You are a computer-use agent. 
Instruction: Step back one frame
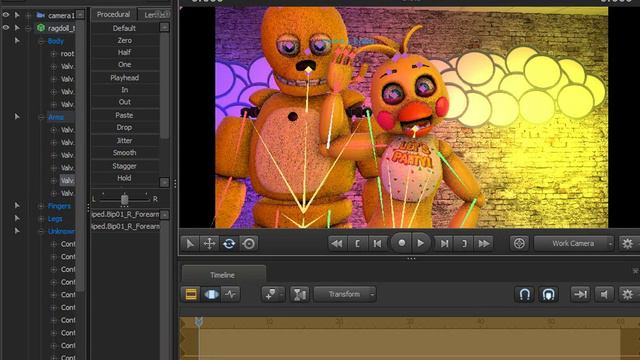pos(378,244)
